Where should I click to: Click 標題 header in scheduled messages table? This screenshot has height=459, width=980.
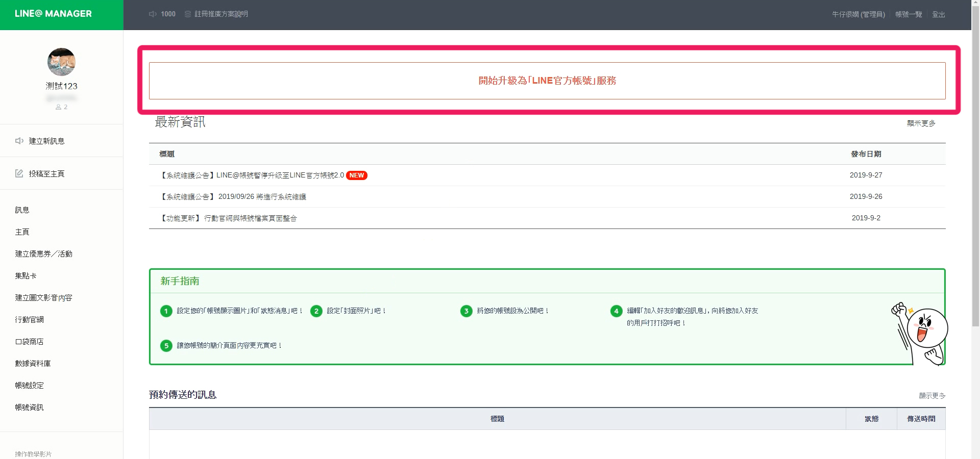point(497,419)
